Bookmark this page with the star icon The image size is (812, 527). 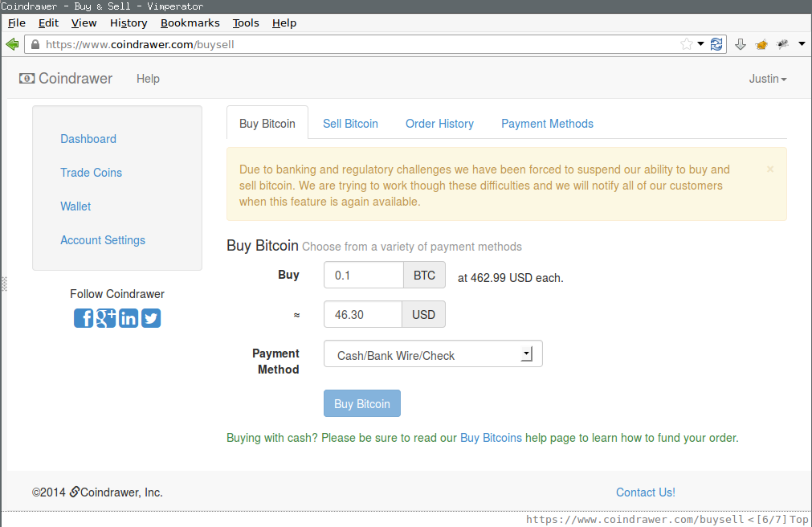point(687,44)
